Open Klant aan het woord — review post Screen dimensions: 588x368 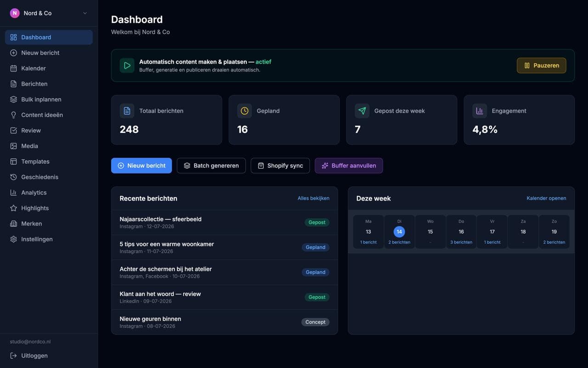click(225, 297)
